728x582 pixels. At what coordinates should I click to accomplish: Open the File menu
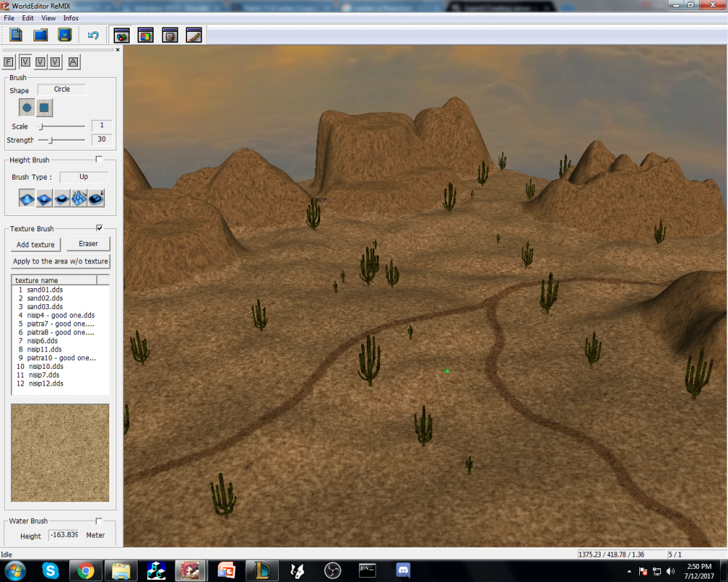9,17
